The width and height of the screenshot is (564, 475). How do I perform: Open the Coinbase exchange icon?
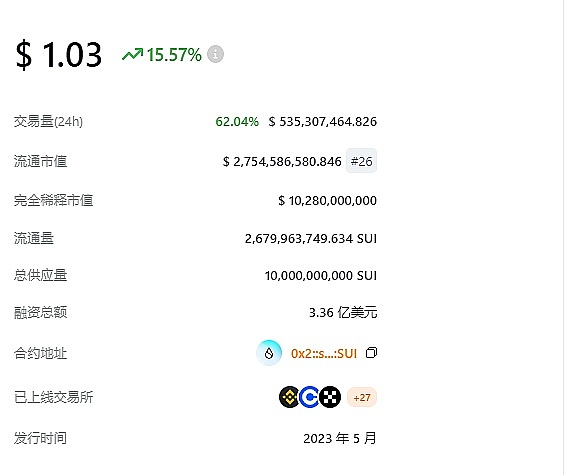coord(309,397)
